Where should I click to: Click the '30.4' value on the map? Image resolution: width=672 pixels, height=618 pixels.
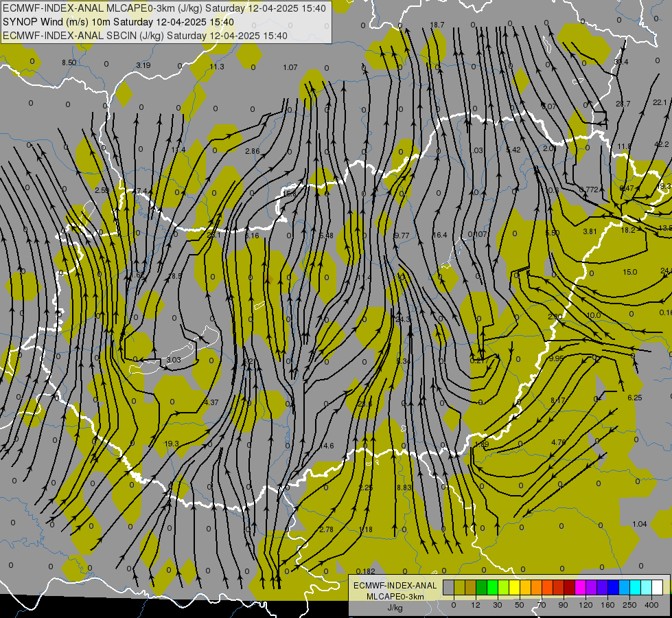621,62
